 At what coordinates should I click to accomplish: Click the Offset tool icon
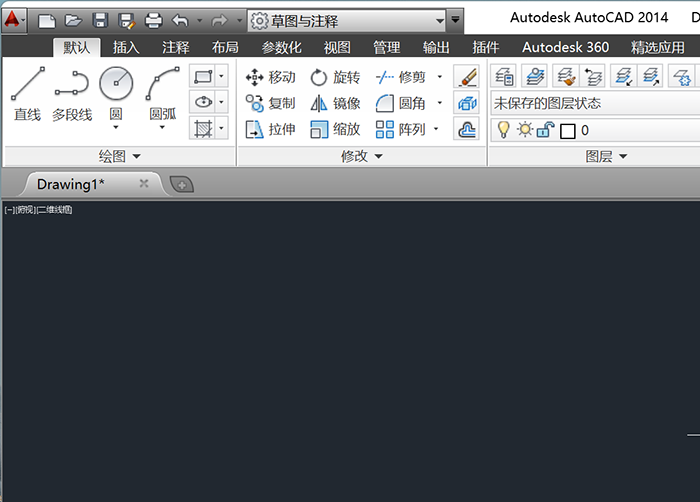[x=467, y=130]
